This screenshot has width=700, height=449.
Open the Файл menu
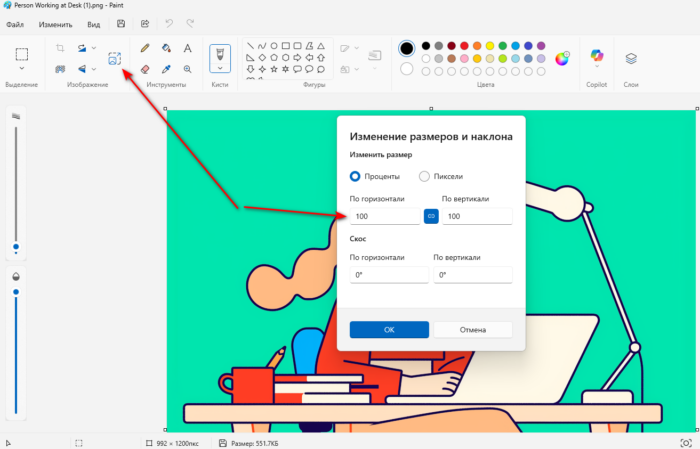[x=15, y=25]
